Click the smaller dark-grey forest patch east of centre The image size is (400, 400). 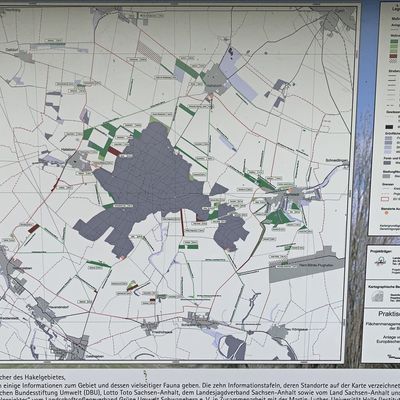[x=230, y=229]
